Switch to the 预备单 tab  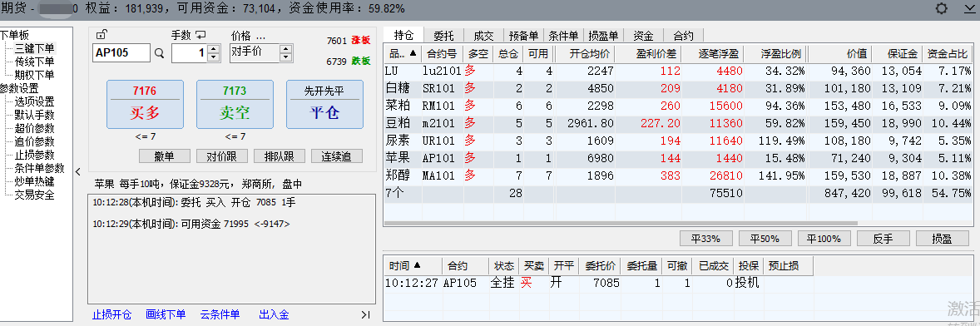524,36
